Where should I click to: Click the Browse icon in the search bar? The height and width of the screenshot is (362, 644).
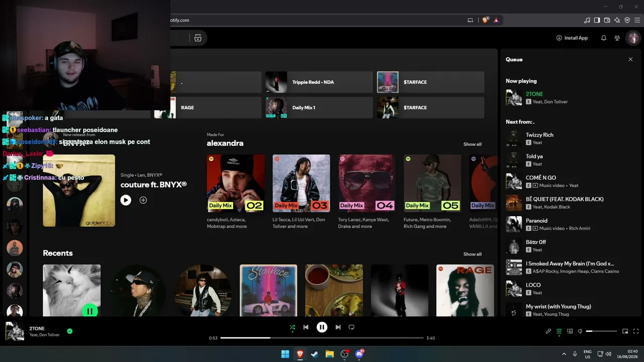coord(198,38)
